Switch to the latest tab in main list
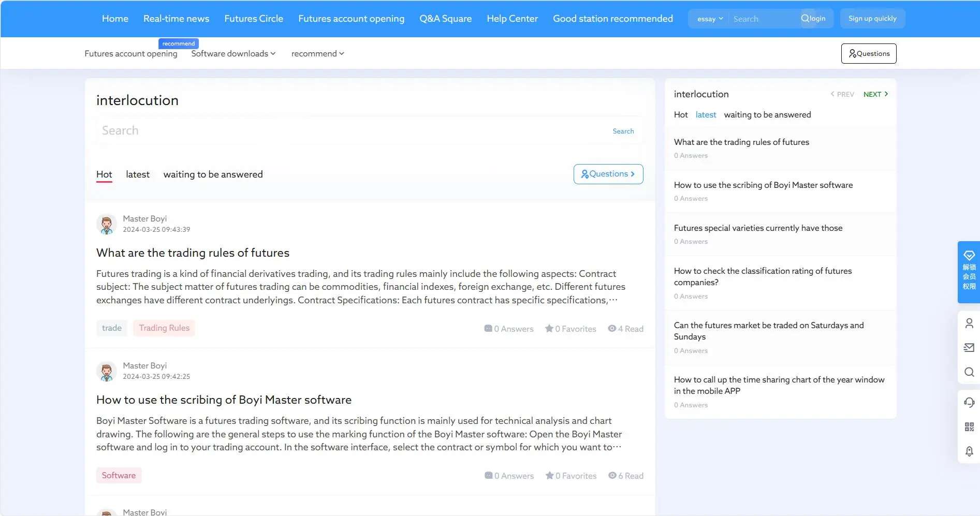 (138, 174)
